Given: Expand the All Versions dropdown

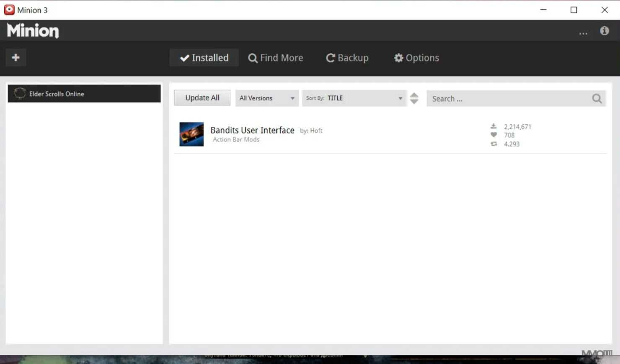Looking at the screenshot, I should (266, 98).
